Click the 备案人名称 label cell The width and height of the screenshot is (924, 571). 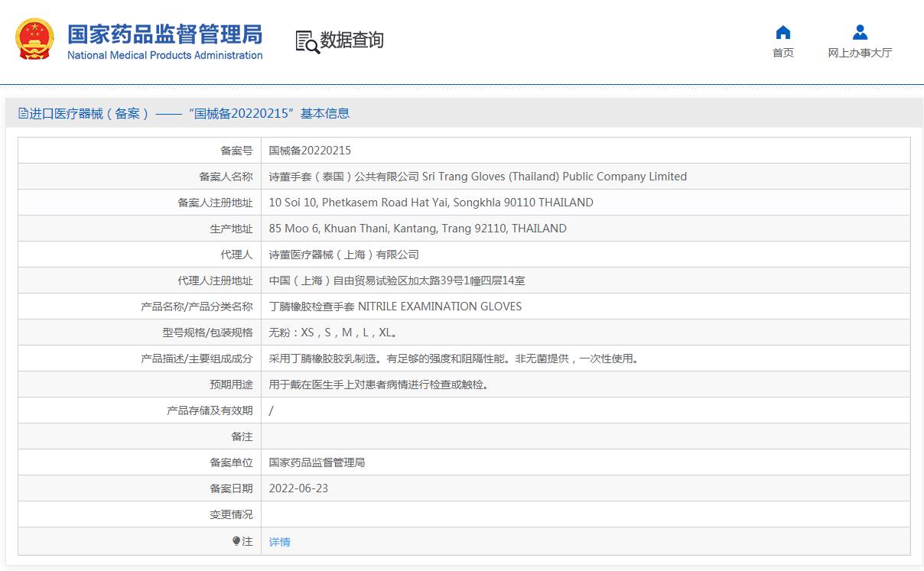point(140,177)
